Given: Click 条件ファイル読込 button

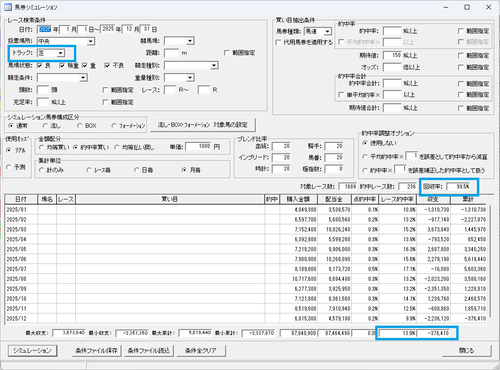Looking at the screenshot, I should [149, 350].
